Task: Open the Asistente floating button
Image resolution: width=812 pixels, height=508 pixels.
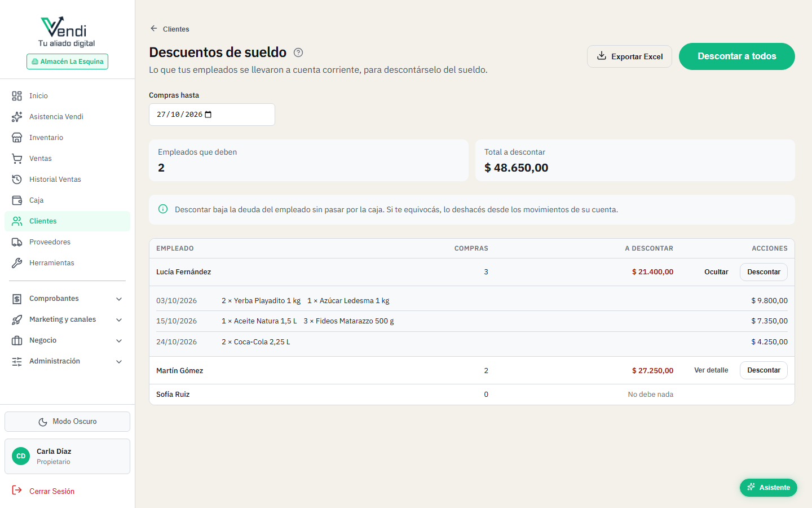Action: [769, 488]
